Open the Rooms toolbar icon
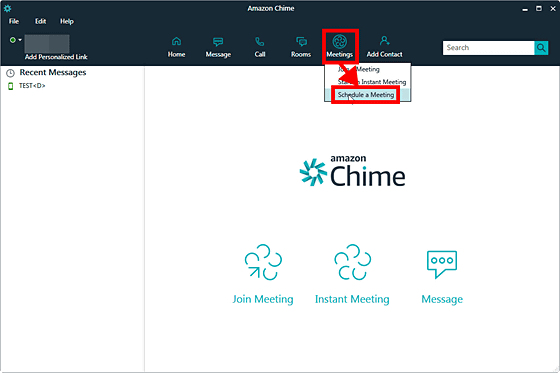560x373 pixels. pos(301,42)
